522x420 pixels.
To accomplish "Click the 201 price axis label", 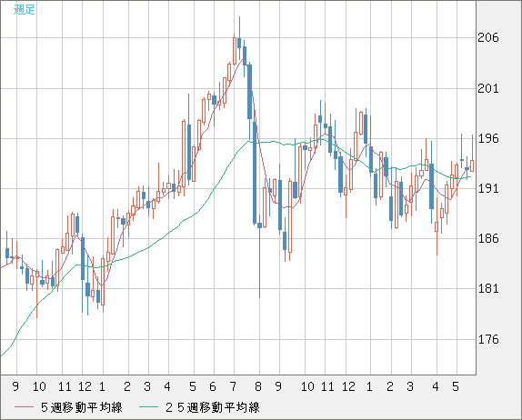I will pos(488,88).
